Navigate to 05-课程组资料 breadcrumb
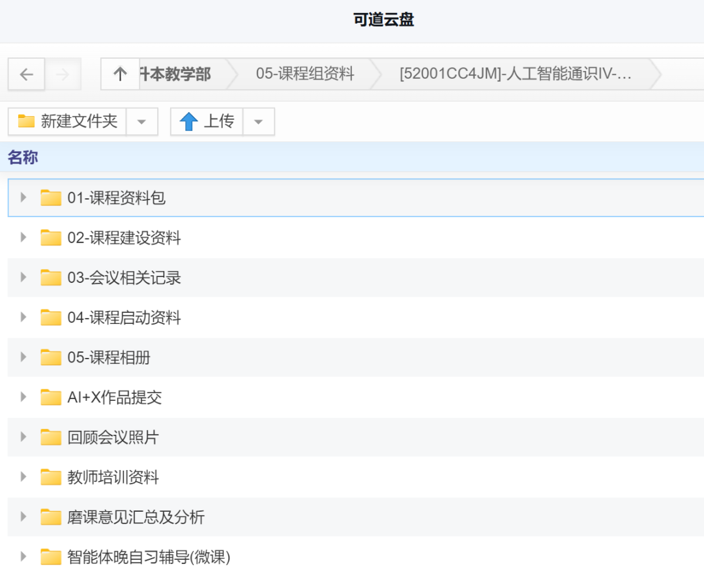 point(304,74)
